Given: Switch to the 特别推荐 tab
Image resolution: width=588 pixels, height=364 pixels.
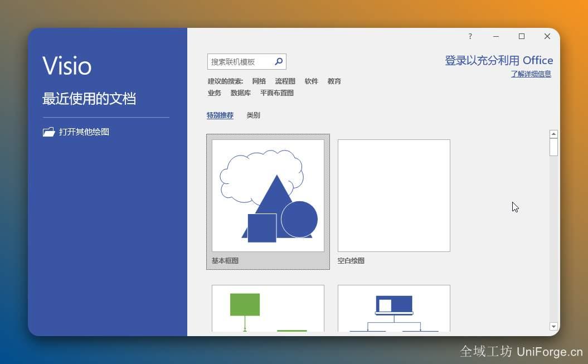Looking at the screenshot, I should tap(220, 115).
